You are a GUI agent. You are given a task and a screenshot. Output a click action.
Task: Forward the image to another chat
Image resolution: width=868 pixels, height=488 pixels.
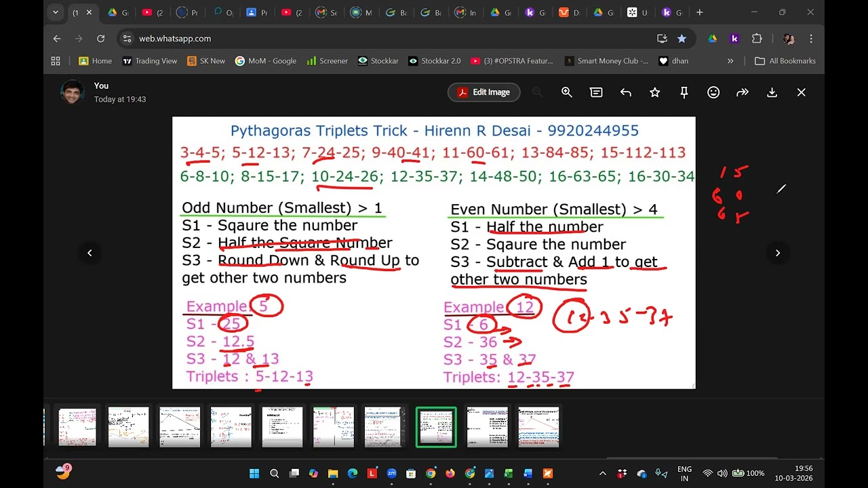[x=743, y=93]
